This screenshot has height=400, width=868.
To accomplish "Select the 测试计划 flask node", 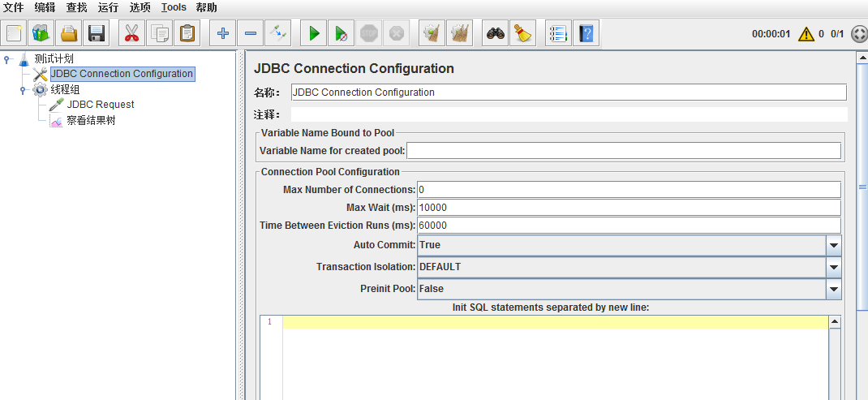I will (x=54, y=58).
